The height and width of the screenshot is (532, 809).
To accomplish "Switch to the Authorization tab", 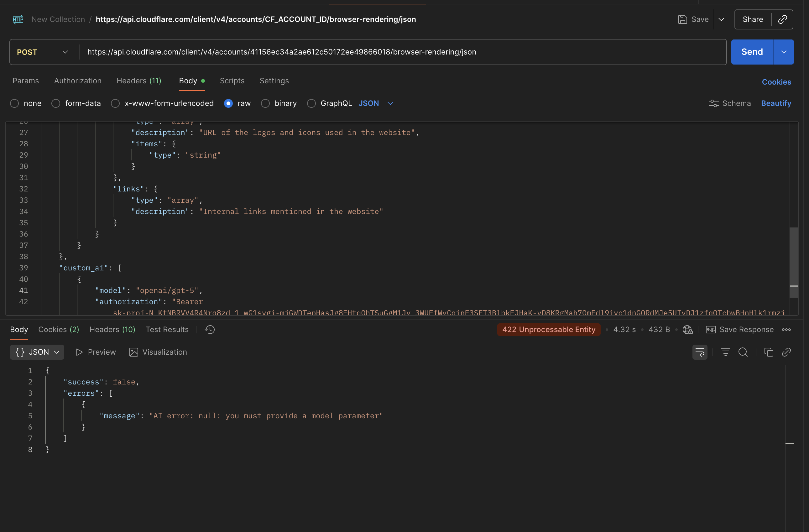I will point(77,81).
